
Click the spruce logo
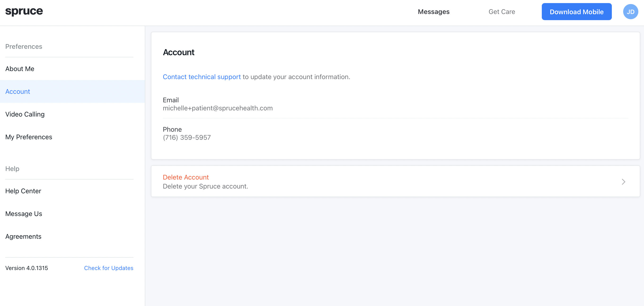[x=24, y=11]
